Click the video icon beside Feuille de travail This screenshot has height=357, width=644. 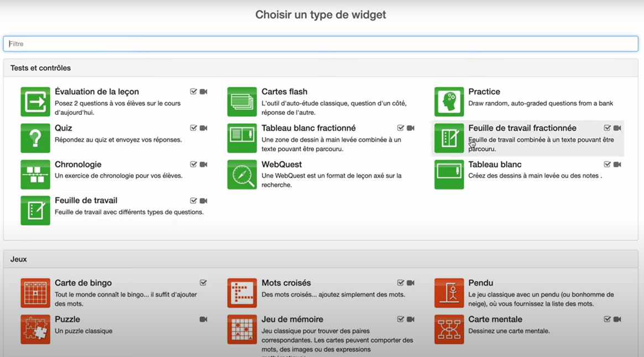(203, 201)
